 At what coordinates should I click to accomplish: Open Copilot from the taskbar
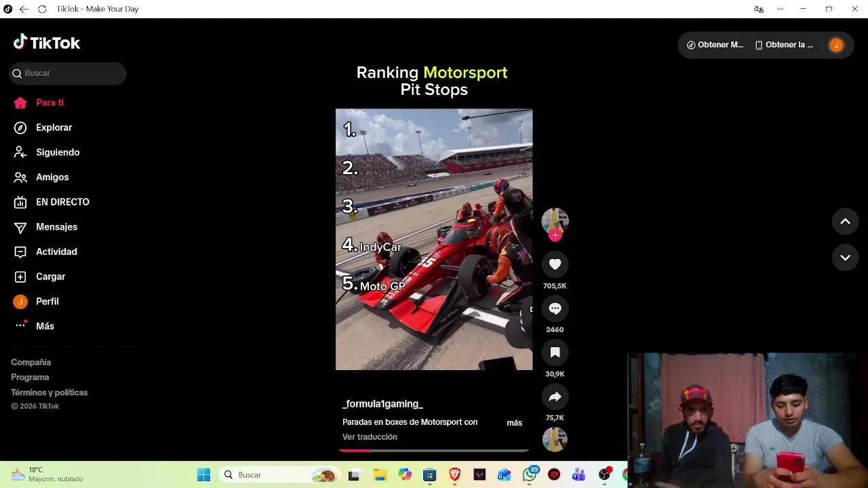[405, 475]
